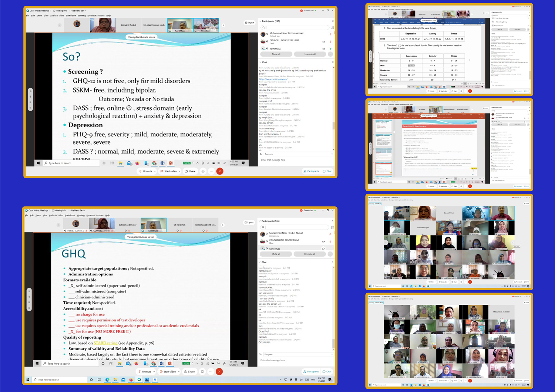Image resolution: width=555 pixels, height=392 pixels.
Task: Click red leave meeting button in GHQ window
Action: click(219, 371)
